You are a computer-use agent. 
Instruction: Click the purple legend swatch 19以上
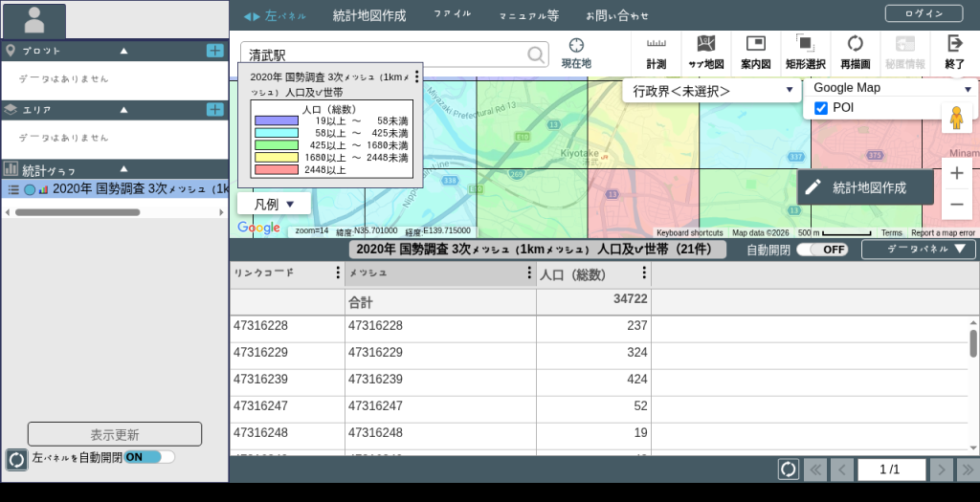277,120
